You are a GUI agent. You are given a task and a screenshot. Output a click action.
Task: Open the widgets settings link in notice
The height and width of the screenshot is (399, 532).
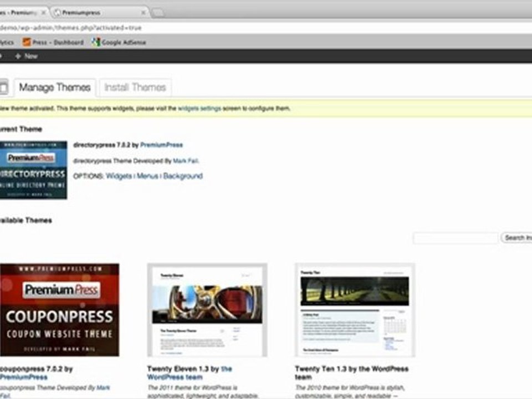[x=199, y=109]
